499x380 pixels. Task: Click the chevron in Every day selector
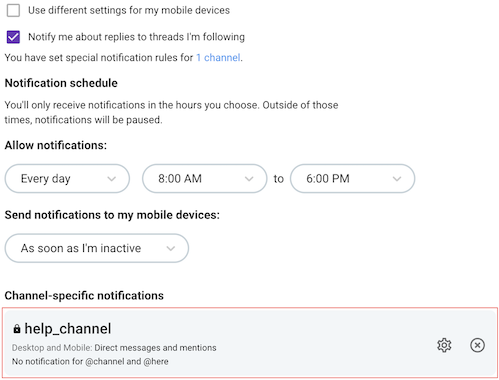point(112,179)
